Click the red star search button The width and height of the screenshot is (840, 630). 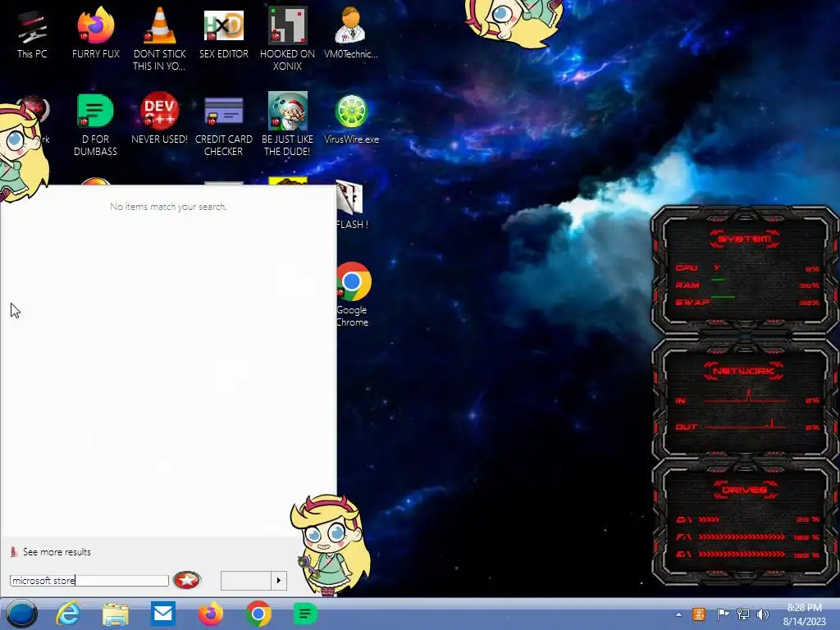click(187, 580)
